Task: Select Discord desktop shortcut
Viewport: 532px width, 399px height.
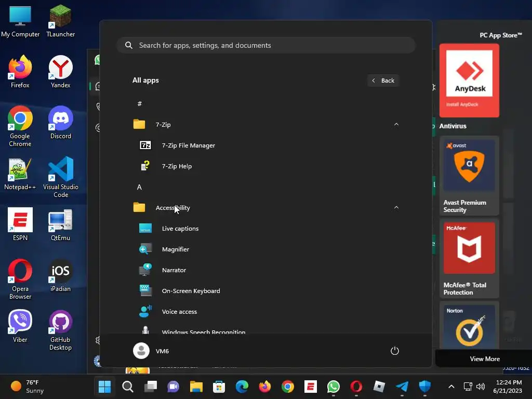Action: tap(60, 123)
